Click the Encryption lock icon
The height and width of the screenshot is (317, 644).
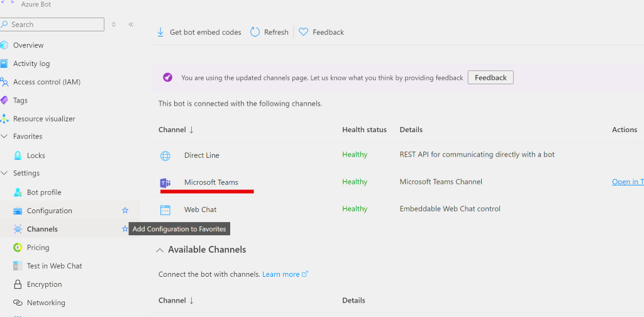(18, 284)
